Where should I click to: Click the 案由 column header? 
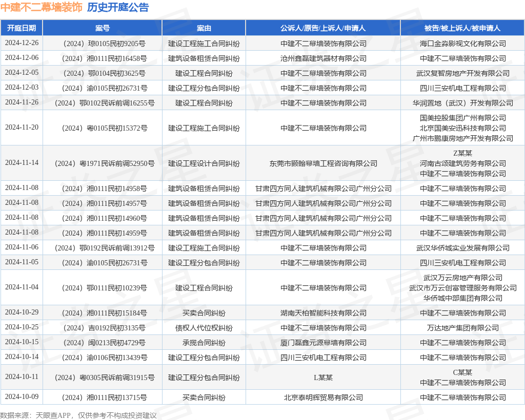coord(204,28)
